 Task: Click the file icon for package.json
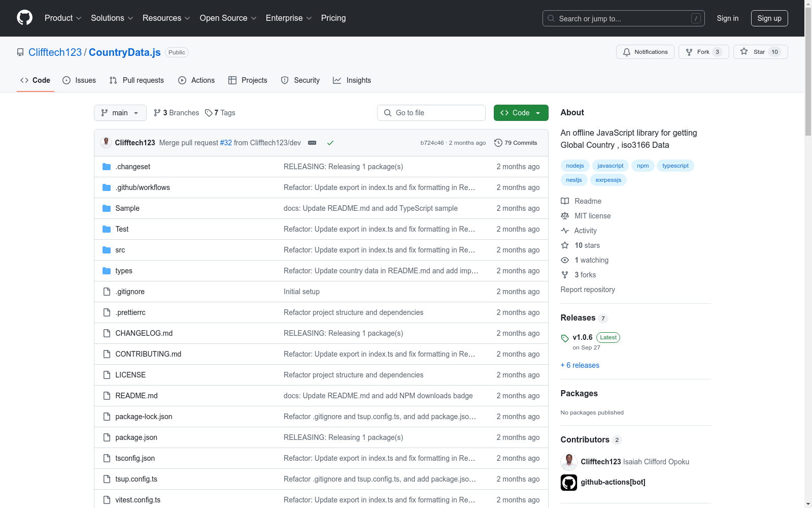pyautogui.click(x=107, y=437)
